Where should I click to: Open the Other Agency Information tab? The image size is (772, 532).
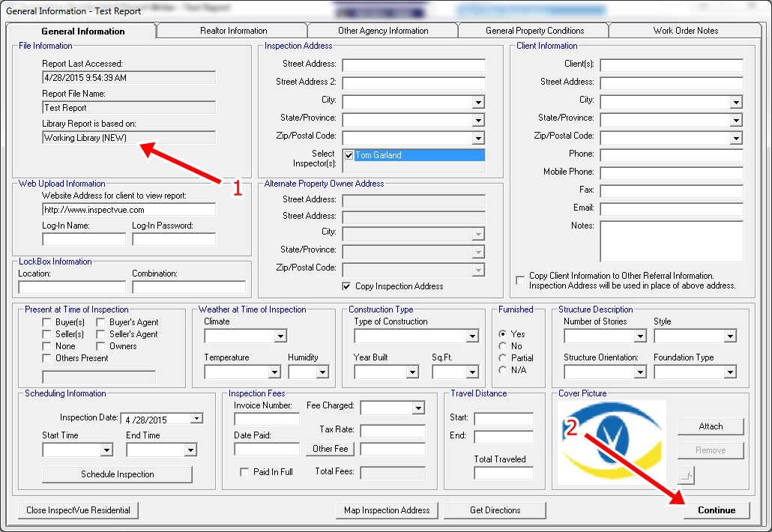(x=383, y=31)
